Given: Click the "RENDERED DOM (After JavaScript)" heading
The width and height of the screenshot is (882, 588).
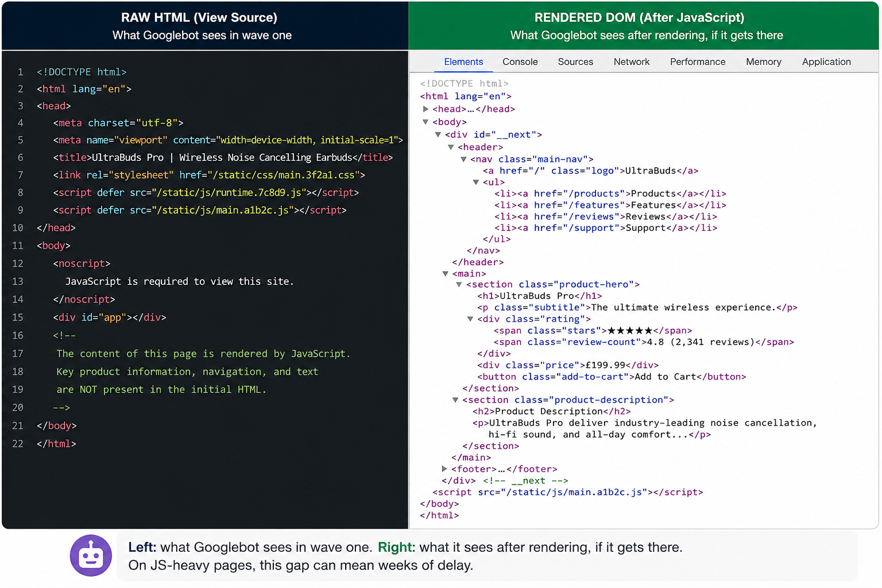Looking at the screenshot, I should pyautogui.click(x=639, y=18).
